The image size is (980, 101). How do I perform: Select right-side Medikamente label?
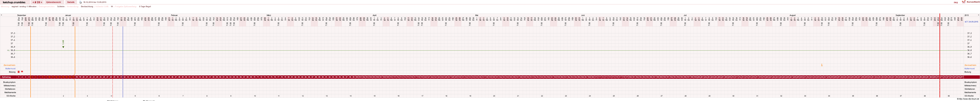(x=970, y=92)
